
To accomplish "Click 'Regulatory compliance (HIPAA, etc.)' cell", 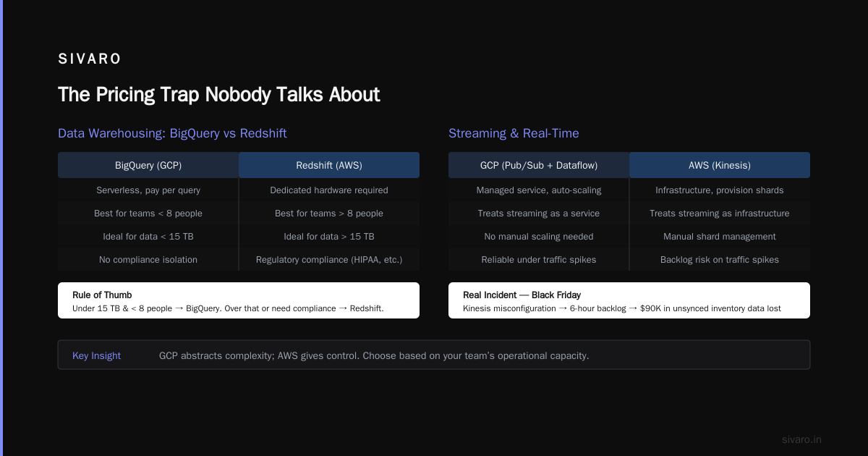I will pyautogui.click(x=329, y=259).
